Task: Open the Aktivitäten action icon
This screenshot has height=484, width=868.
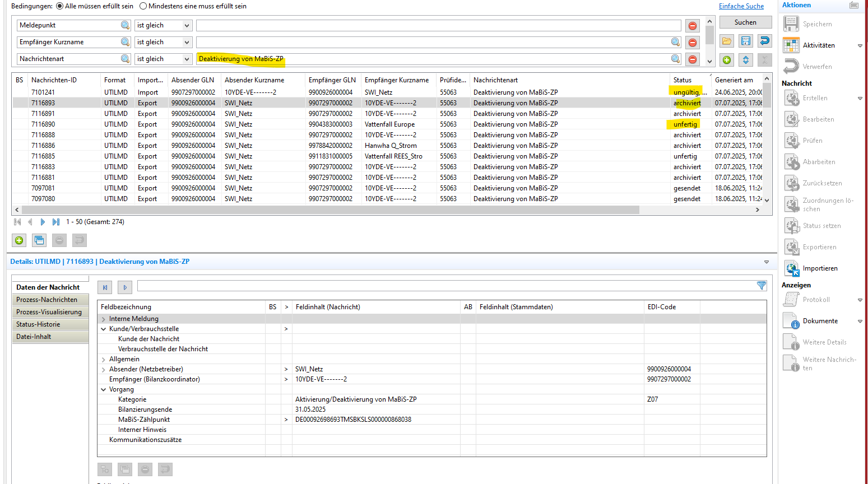Action: (791, 45)
